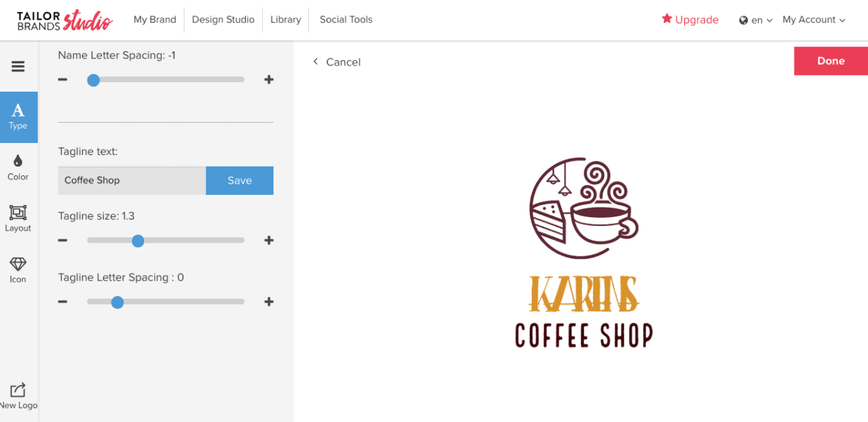
Task: Open the Library tab
Action: pos(286,20)
